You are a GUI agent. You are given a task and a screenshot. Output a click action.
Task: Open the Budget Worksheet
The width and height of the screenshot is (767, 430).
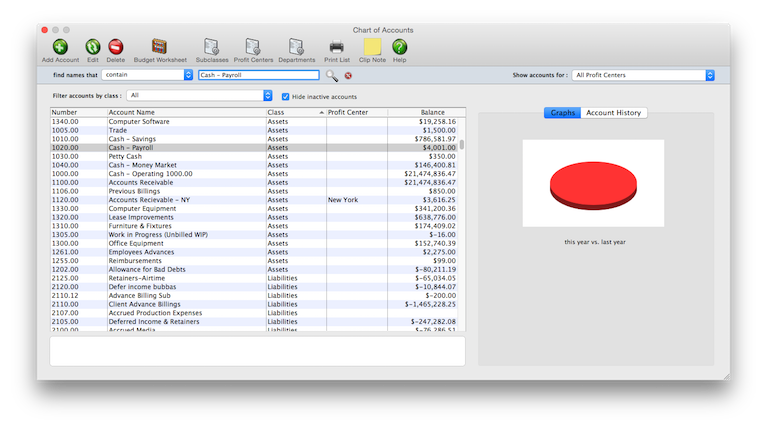coord(158,46)
